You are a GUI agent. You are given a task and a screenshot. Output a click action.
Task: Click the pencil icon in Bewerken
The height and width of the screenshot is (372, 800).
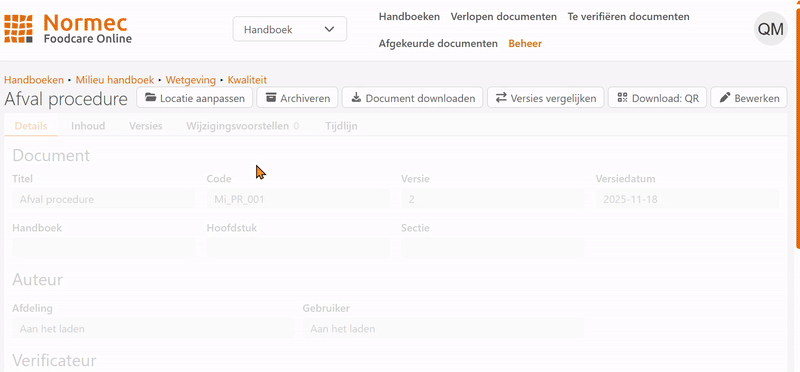pyautogui.click(x=725, y=97)
